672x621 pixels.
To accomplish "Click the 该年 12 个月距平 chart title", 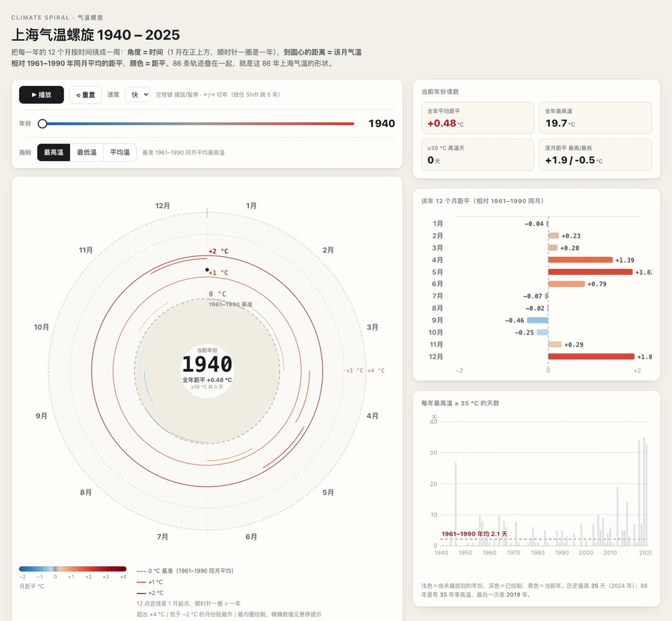I will click(482, 201).
